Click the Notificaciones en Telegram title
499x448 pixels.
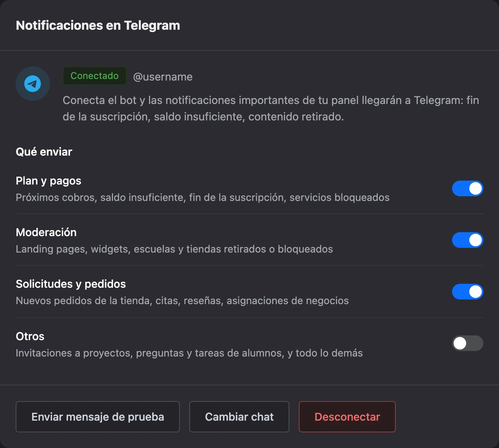tap(98, 25)
